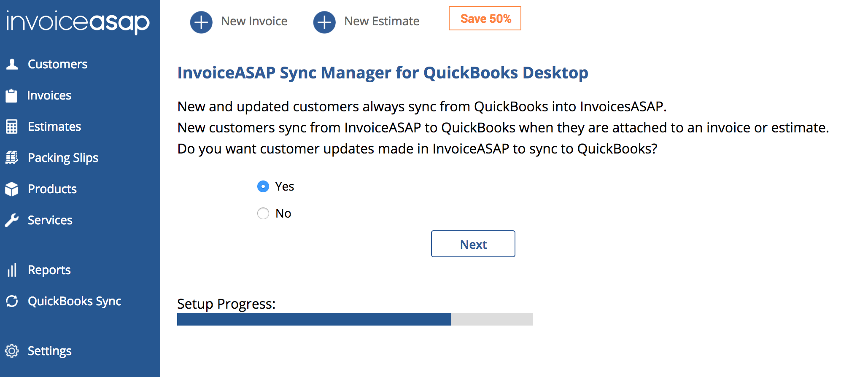Click the Estimates calculator icon
The width and height of the screenshot is (868, 377).
coord(11,127)
